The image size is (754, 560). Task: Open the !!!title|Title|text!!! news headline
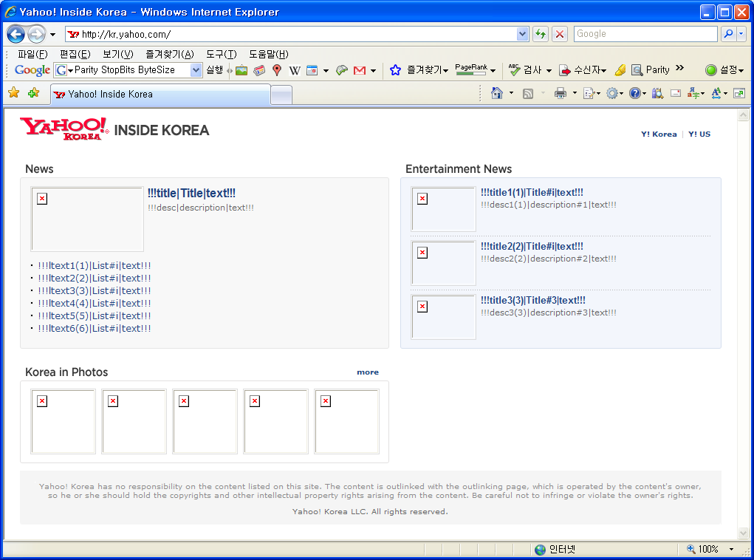pyautogui.click(x=191, y=193)
